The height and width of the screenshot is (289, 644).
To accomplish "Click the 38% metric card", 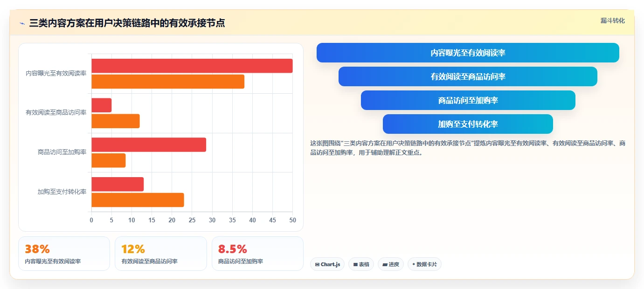I will (x=64, y=254).
